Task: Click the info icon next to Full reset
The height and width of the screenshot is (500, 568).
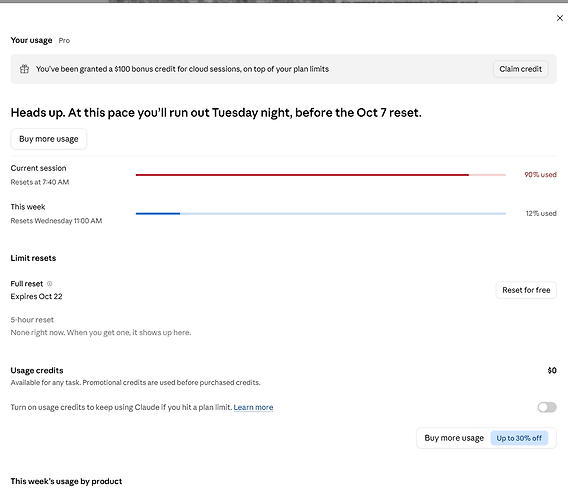Action: click(50, 284)
